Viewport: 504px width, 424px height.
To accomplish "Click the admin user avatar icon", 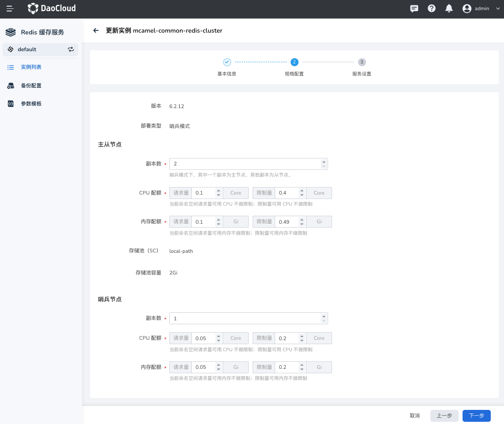I will 467,8.
